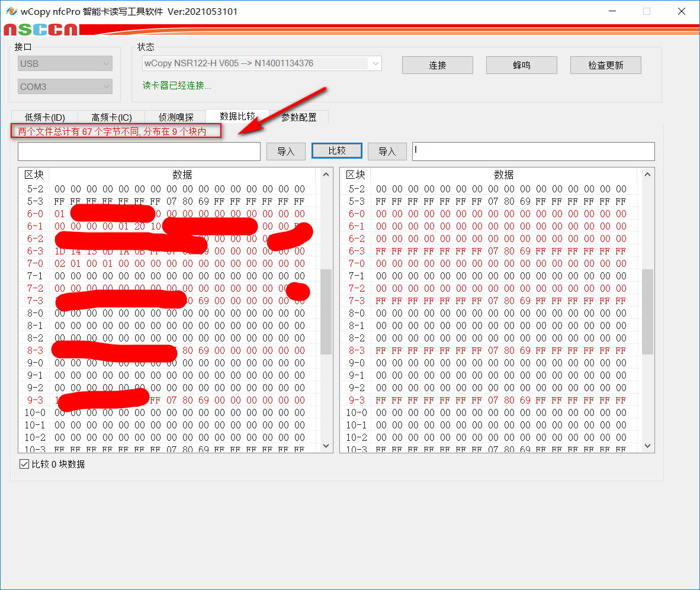Select row 7-1 in left table
Image resolution: width=700 pixels, height=590 pixels.
169,276
